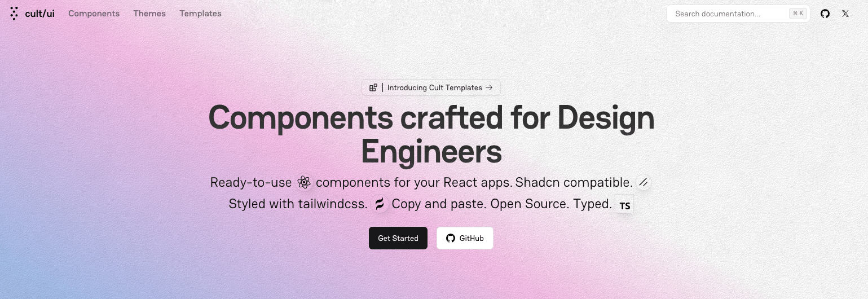Open GitHub icon in top navigation
This screenshot has height=299, width=868.
[825, 14]
